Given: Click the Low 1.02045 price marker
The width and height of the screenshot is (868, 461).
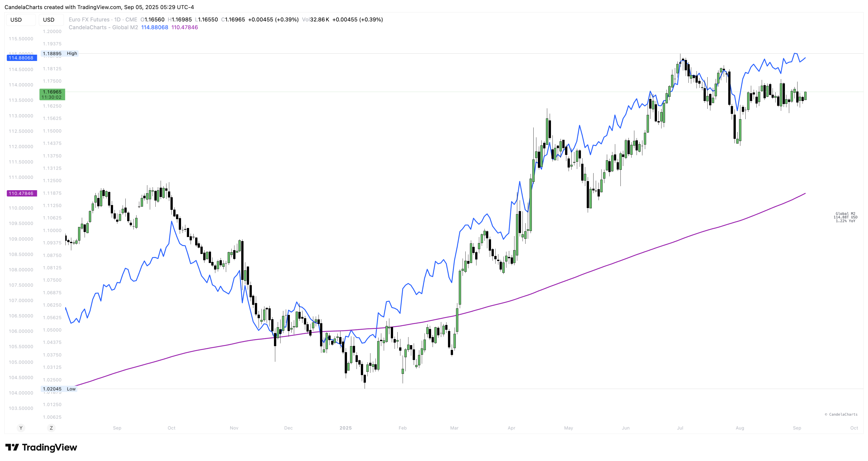Looking at the screenshot, I should point(59,389).
